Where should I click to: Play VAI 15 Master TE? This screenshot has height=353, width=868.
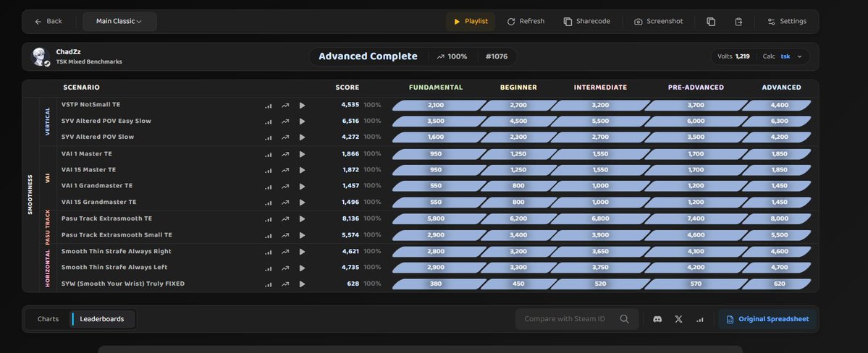303,170
